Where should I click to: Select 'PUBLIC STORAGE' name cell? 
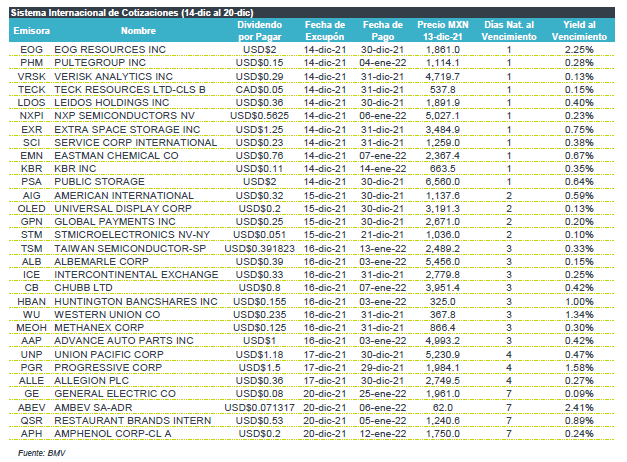pos(100,182)
